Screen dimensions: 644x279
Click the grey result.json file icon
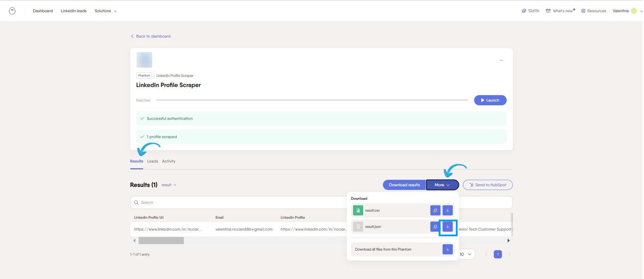(358, 227)
